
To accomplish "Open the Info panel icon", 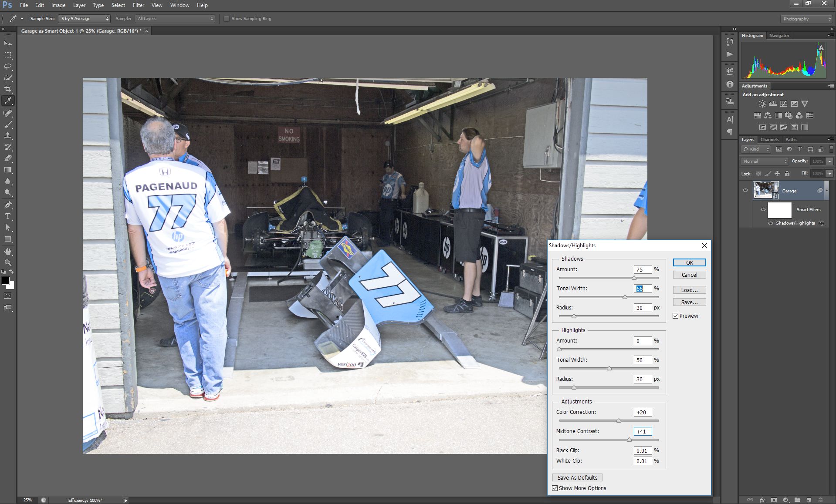I will coord(730,84).
